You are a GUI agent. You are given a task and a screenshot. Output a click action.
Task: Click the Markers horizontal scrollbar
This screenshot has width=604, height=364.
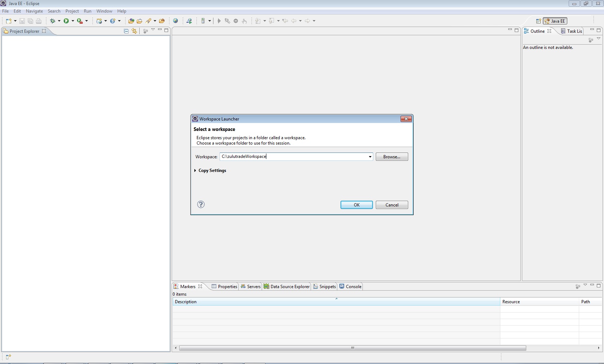[x=352, y=348]
